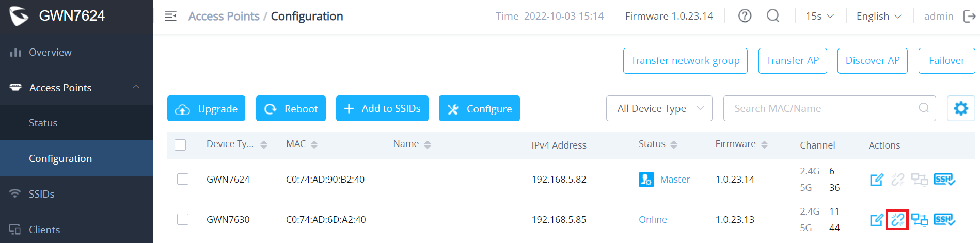The width and height of the screenshot is (980, 243).
Task: Edit the GWN7630 access point configuration
Action: point(877,220)
